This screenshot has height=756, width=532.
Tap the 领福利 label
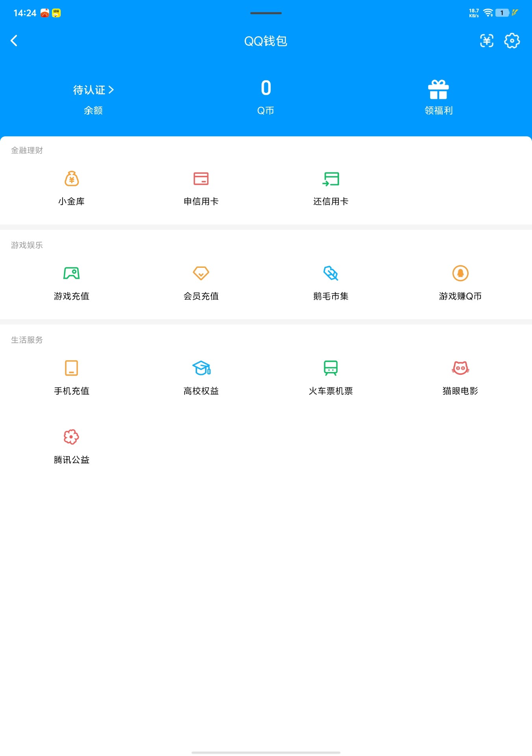439,111
